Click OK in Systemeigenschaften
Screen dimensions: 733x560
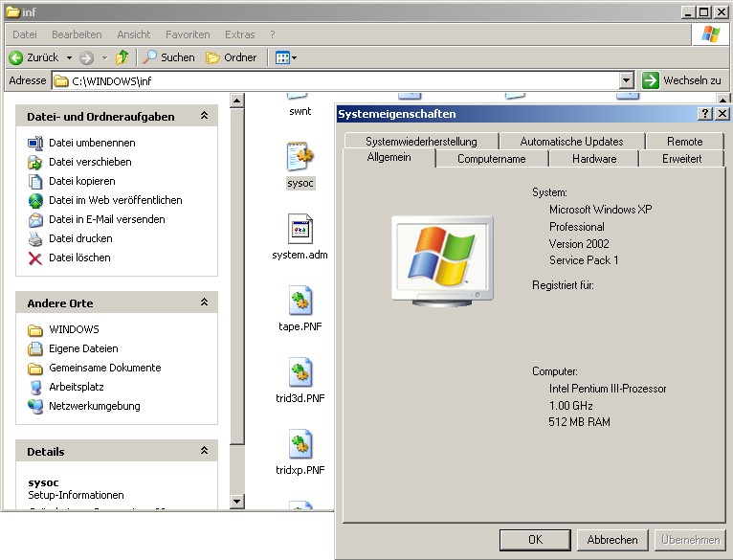pos(535,540)
